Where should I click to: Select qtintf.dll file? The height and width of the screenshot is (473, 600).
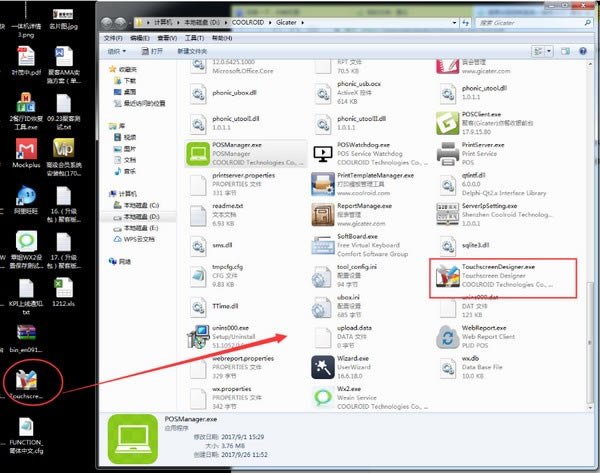(x=494, y=184)
